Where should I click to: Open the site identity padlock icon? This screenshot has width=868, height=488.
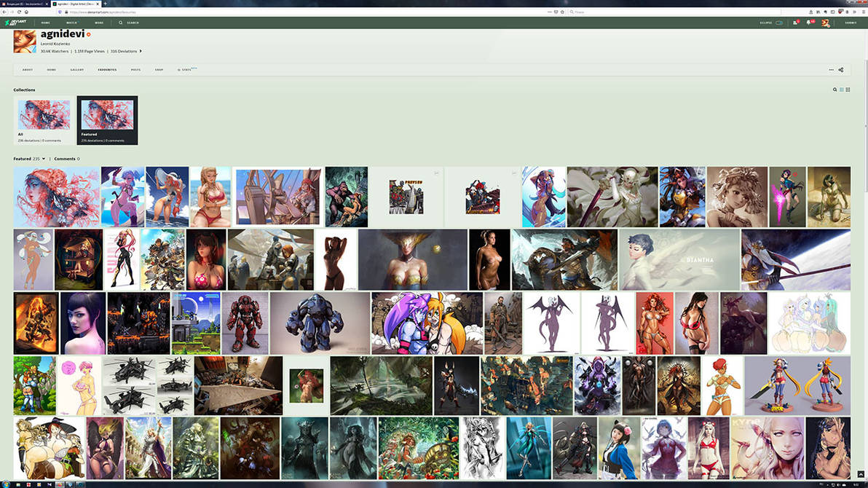[66, 12]
